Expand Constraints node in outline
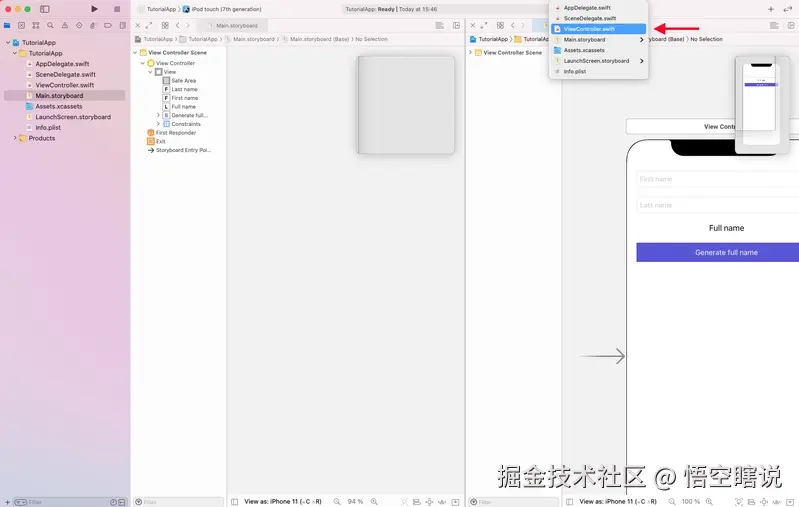The width and height of the screenshot is (799, 507). pos(158,124)
